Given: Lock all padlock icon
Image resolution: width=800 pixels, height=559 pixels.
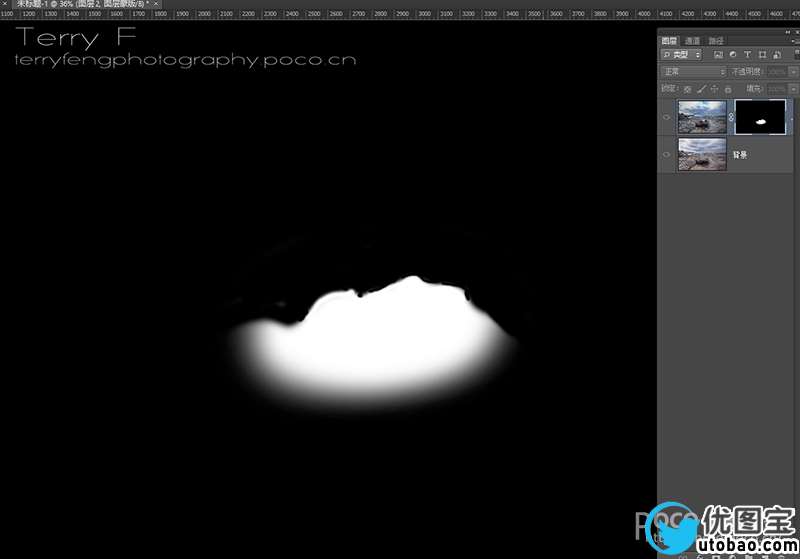Looking at the screenshot, I should [x=728, y=89].
